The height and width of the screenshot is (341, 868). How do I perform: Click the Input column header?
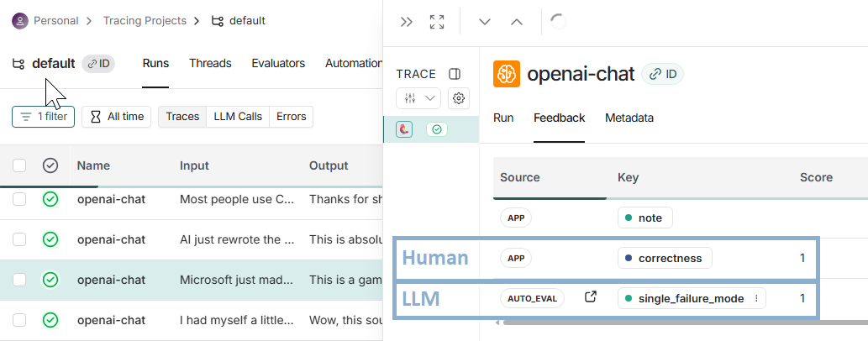194,165
